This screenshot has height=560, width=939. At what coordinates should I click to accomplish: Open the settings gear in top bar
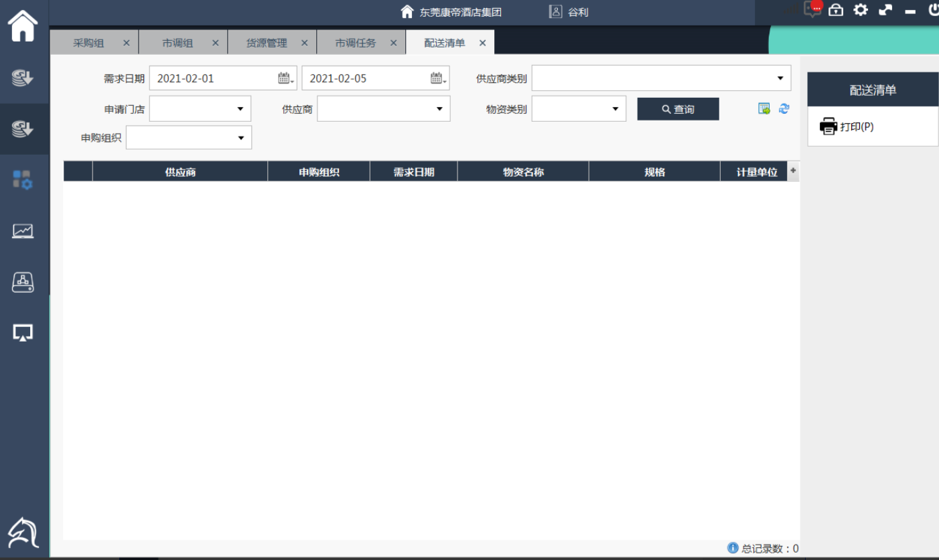(x=861, y=10)
